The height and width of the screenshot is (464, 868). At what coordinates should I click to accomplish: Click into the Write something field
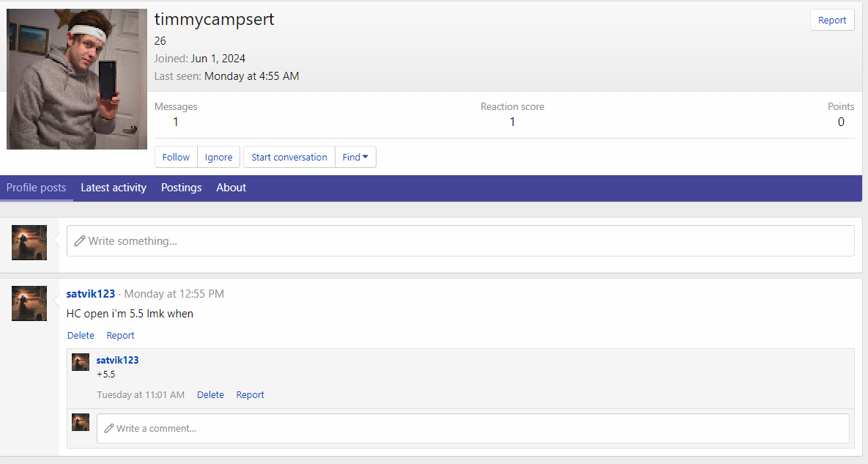pyautogui.click(x=460, y=240)
